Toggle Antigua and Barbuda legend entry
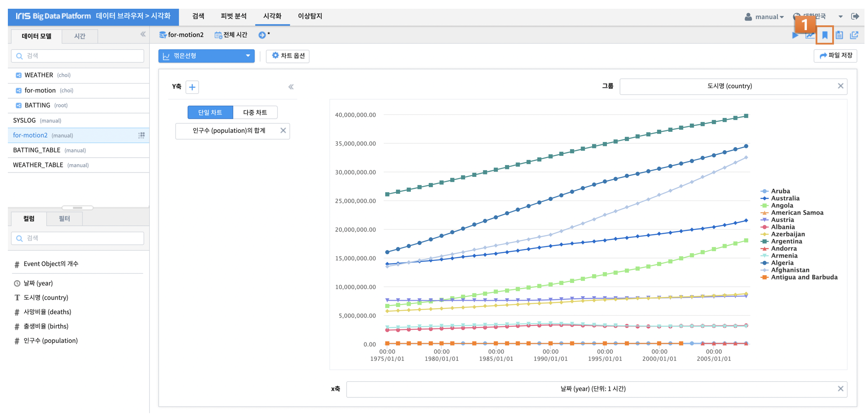 pyautogui.click(x=799, y=277)
